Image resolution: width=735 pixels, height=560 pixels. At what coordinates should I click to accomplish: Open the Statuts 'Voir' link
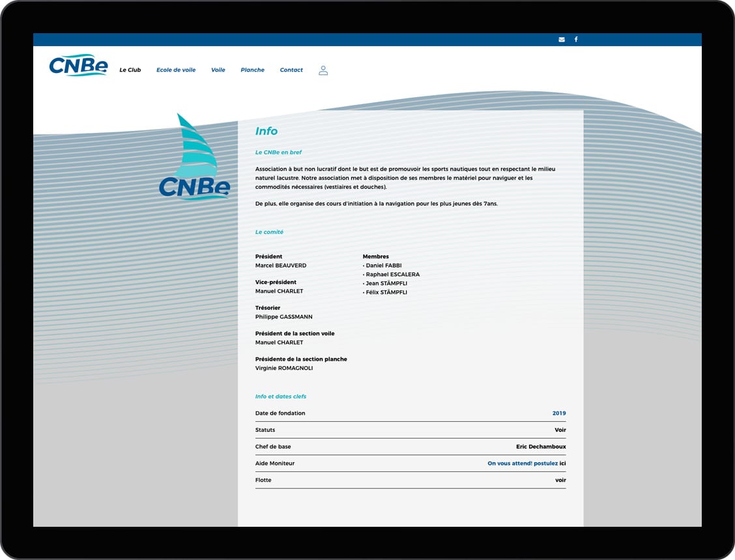click(560, 430)
